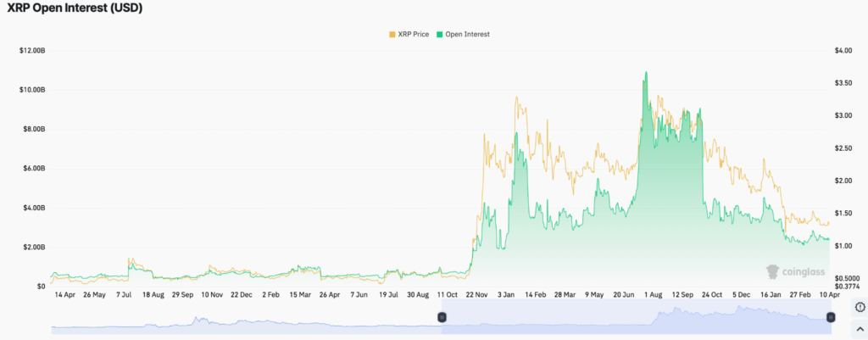Click the $10.00B left axis label
Image resolution: width=868 pixels, height=340 pixels.
click(x=31, y=90)
